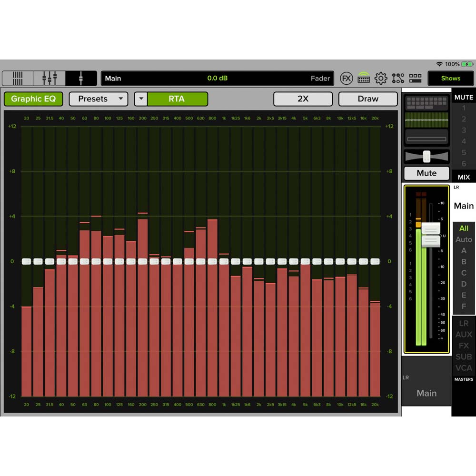Toggle the 2X zoom mode
Image resolution: width=476 pixels, height=476 pixels.
[303, 99]
